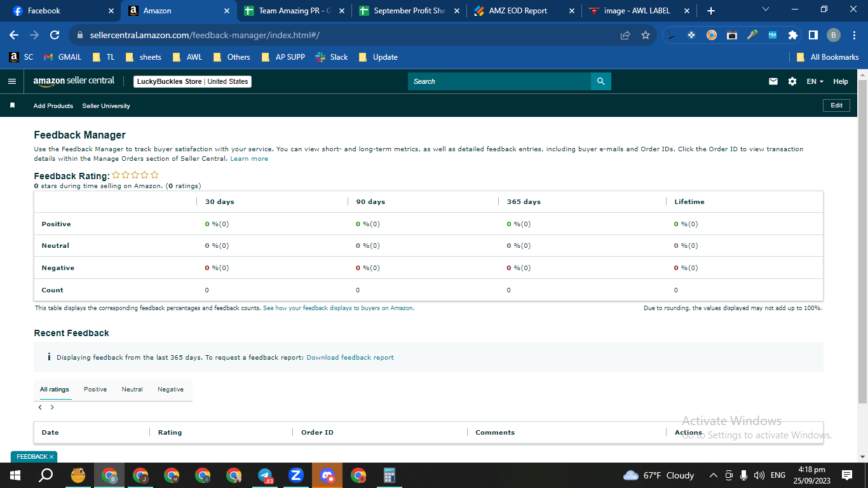Go to the next feedback page arrow

tap(52, 407)
